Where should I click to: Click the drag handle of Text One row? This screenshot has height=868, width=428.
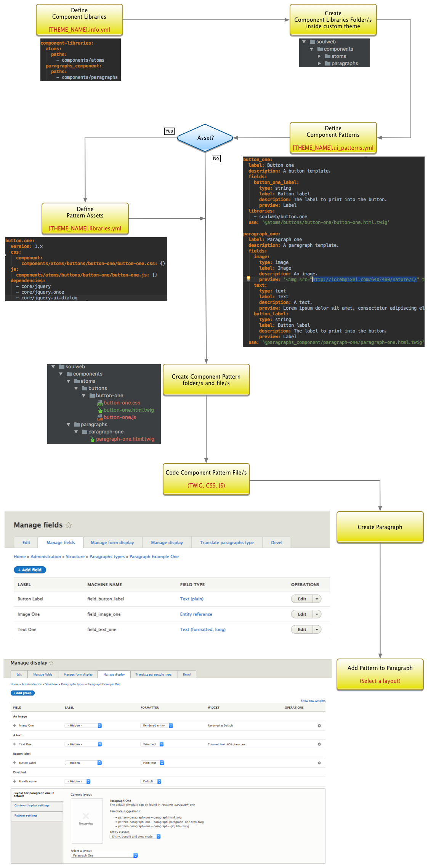(x=15, y=744)
